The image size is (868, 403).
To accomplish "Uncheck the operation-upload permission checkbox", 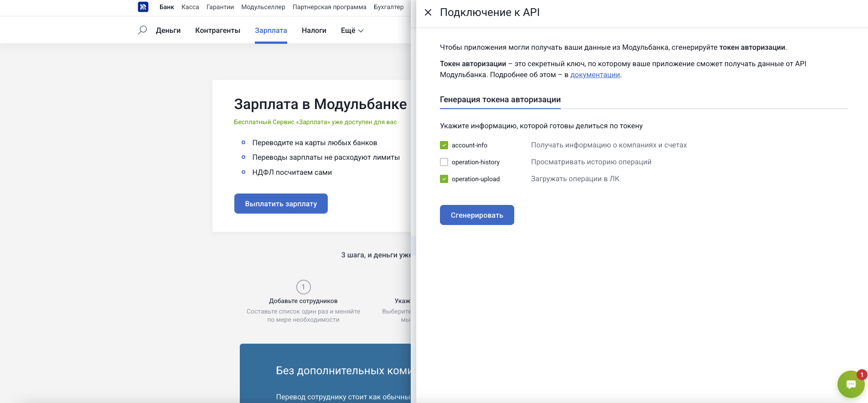I will (x=444, y=179).
